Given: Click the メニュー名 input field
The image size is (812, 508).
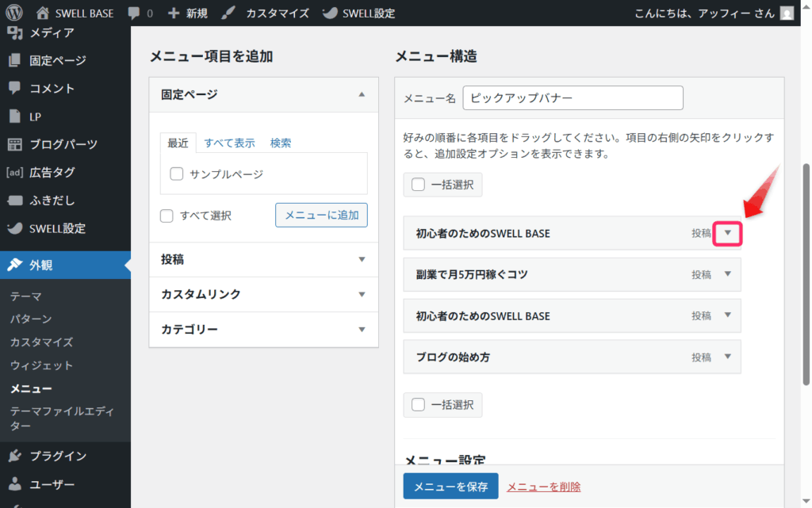Looking at the screenshot, I should (573, 97).
